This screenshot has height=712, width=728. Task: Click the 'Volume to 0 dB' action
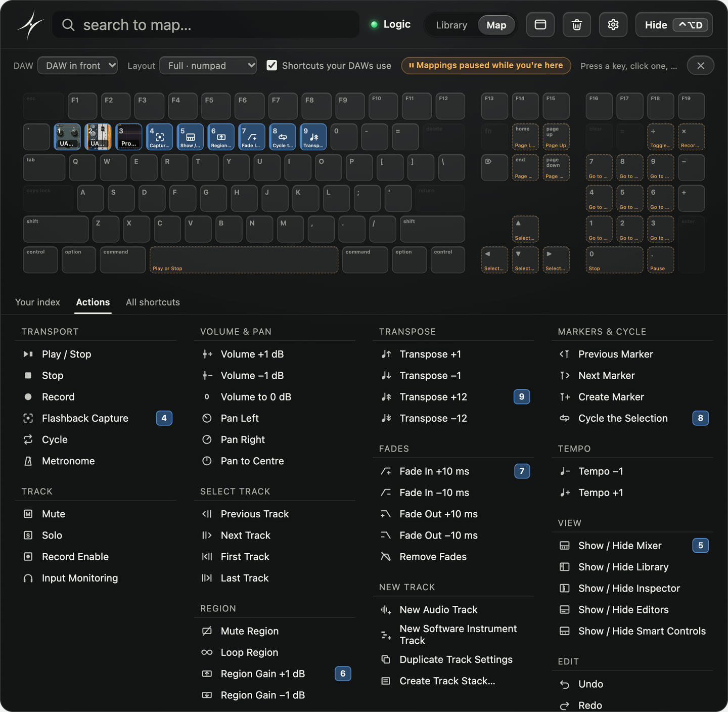275,397
